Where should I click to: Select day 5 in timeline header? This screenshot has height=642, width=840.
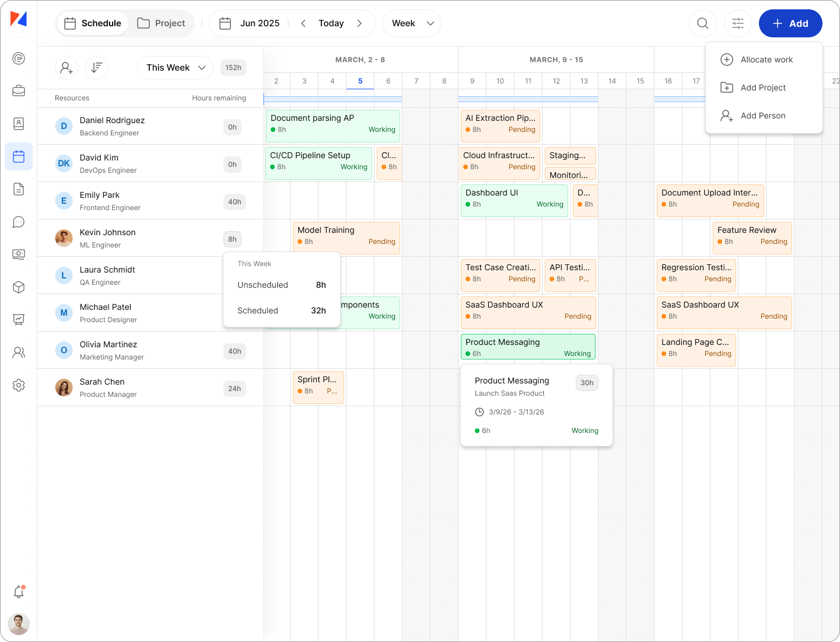tap(360, 81)
